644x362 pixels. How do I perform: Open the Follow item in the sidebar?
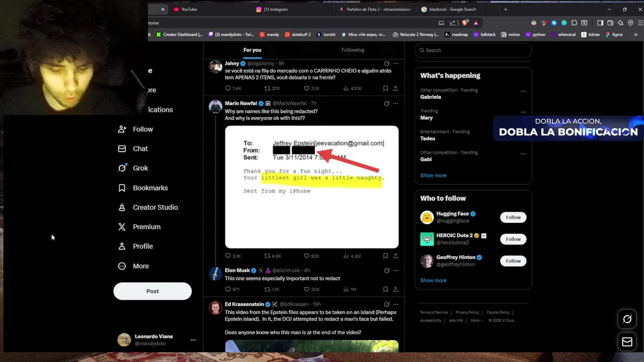point(135,129)
